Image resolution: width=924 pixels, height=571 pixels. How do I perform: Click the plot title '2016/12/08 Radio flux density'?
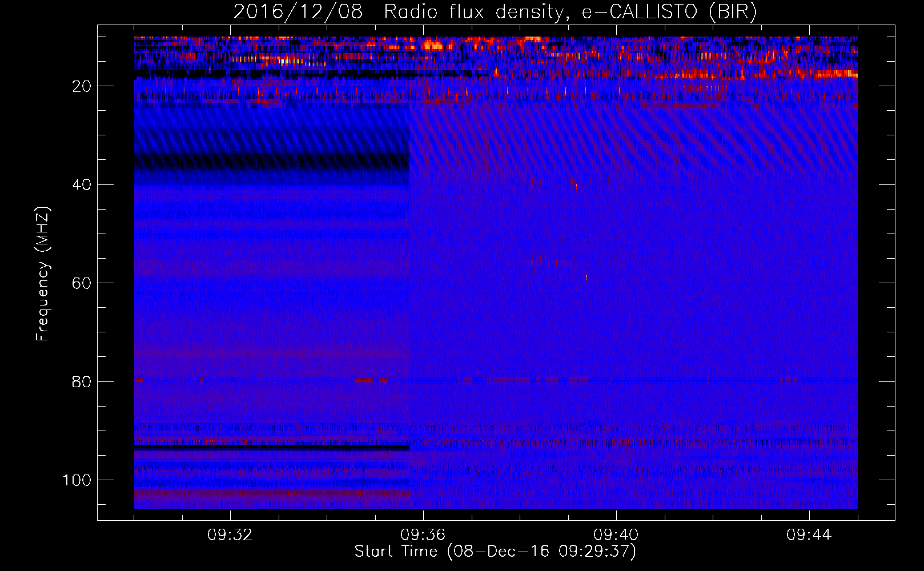point(495,11)
